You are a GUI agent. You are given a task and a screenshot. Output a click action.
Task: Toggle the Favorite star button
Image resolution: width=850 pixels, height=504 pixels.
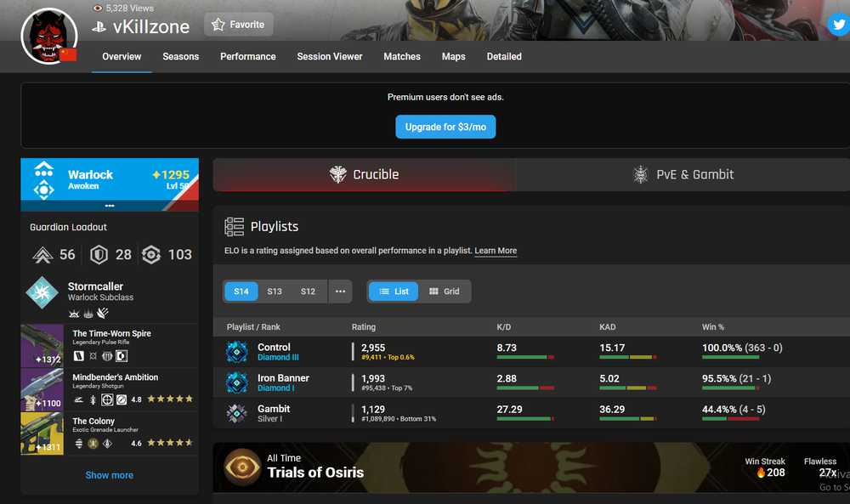[239, 25]
